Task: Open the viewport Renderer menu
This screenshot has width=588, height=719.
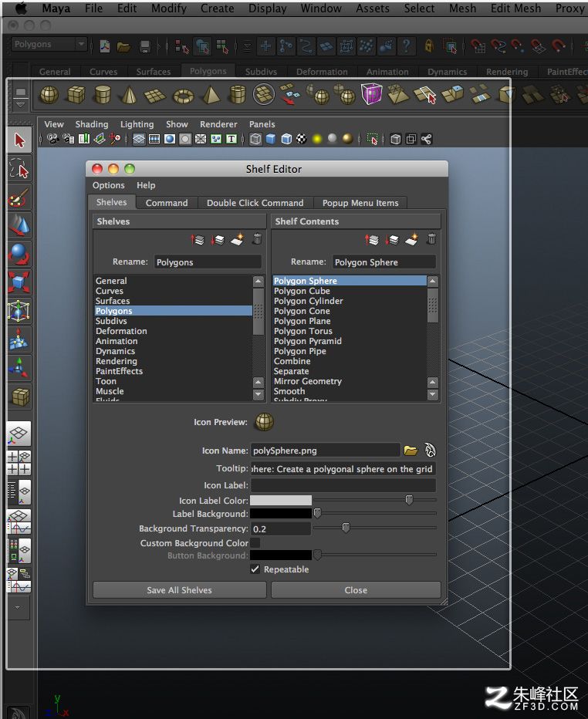Action: [x=218, y=124]
